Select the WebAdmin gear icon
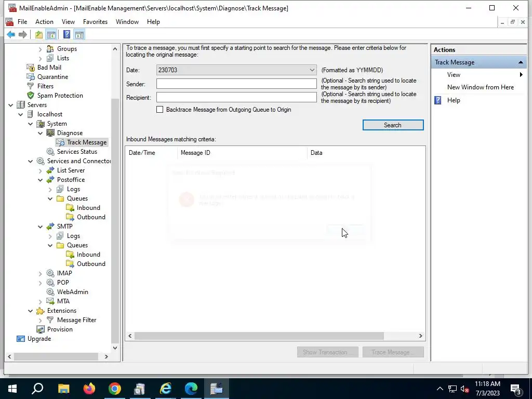Screen dimensions: 532x399 pyautogui.click(x=50, y=292)
